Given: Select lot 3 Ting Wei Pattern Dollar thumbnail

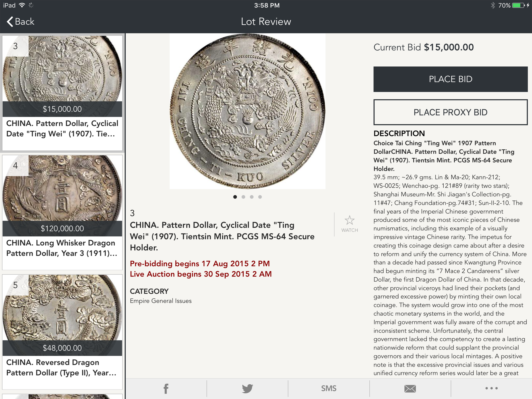Looking at the screenshot, I should click(62, 93).
